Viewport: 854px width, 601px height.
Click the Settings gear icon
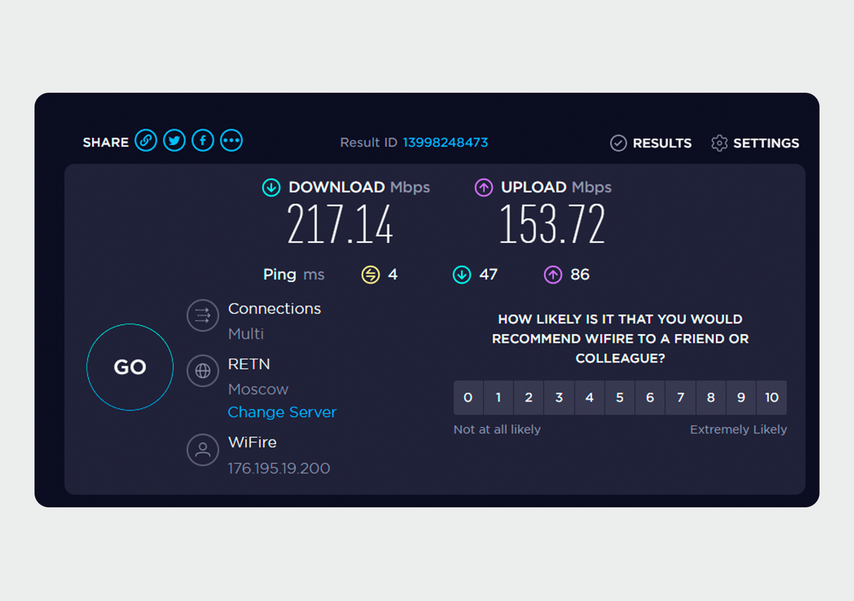(719, 143)
